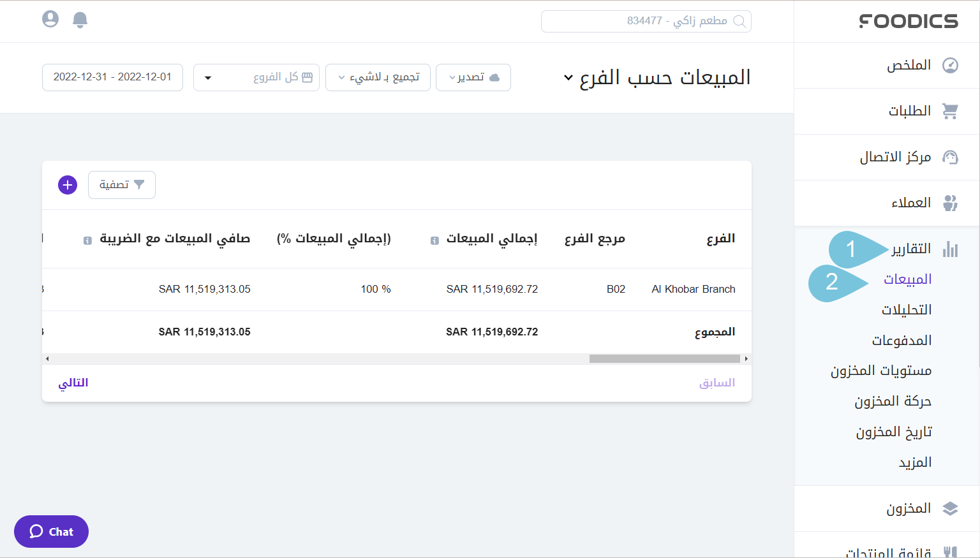This screenshot has height=558, width=980.
Task: Click the مركز الاتصال headset icon
Action: point(950,157)
